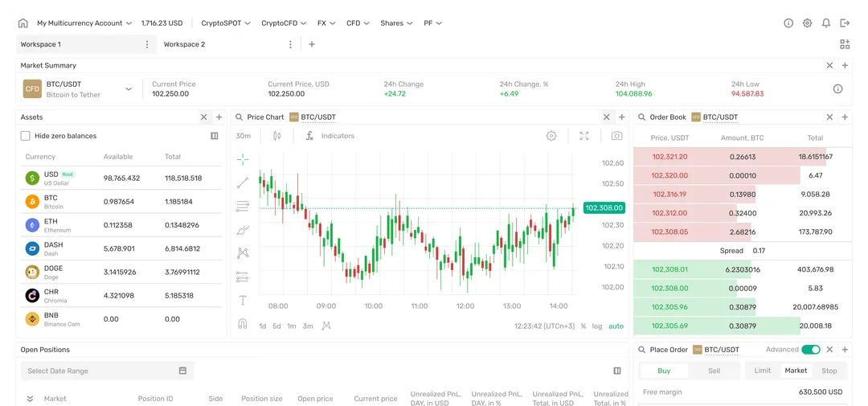Click bid price 102,308.01
868x406 pixels.
(669, 270)
